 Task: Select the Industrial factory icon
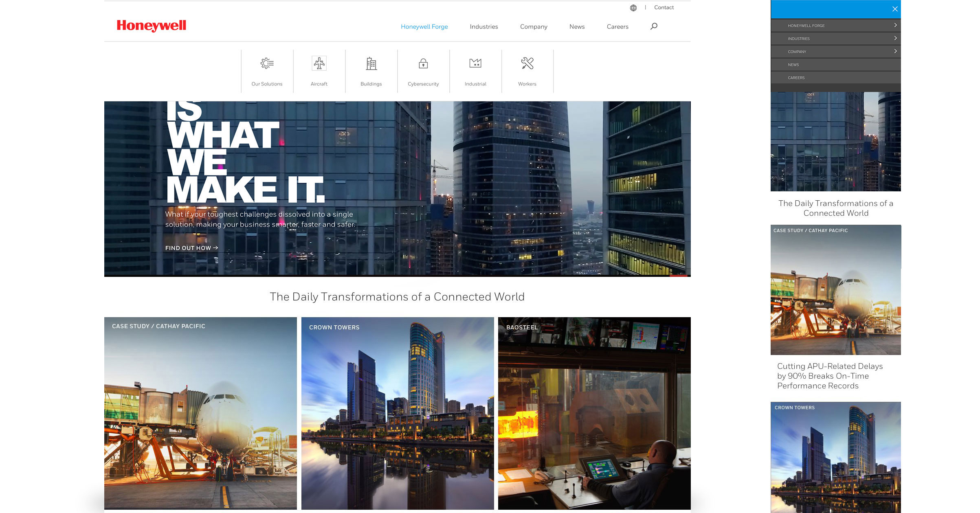pos(475,64)
